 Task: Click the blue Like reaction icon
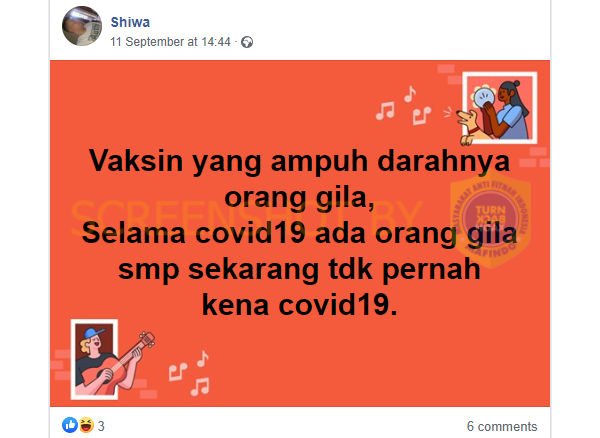[x=70, y=425]
